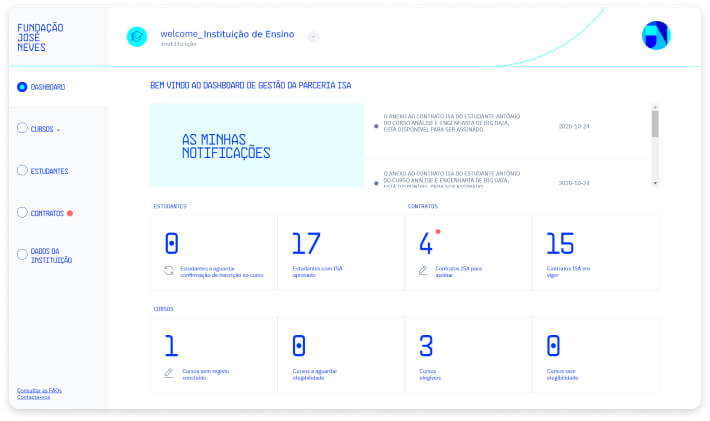Click the institution graduation cap avatar icon
Viewport: 710px width, 421px height.
[136, 37]
